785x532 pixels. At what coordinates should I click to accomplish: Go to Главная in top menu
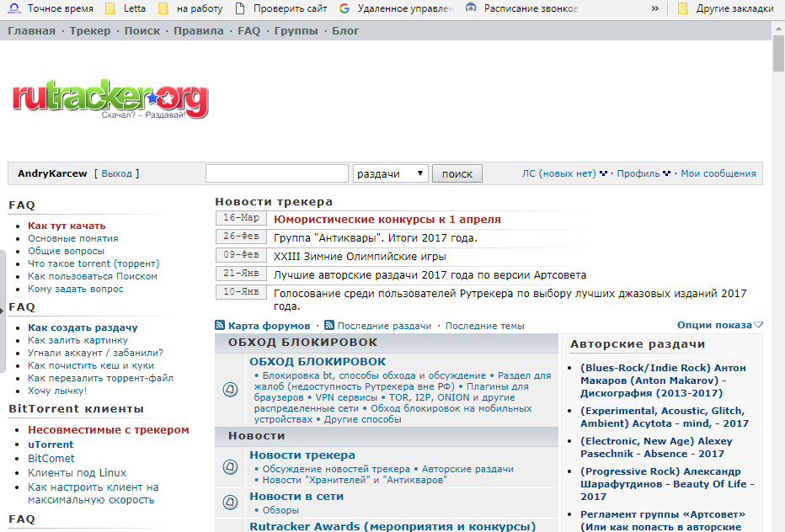(31, 30)
